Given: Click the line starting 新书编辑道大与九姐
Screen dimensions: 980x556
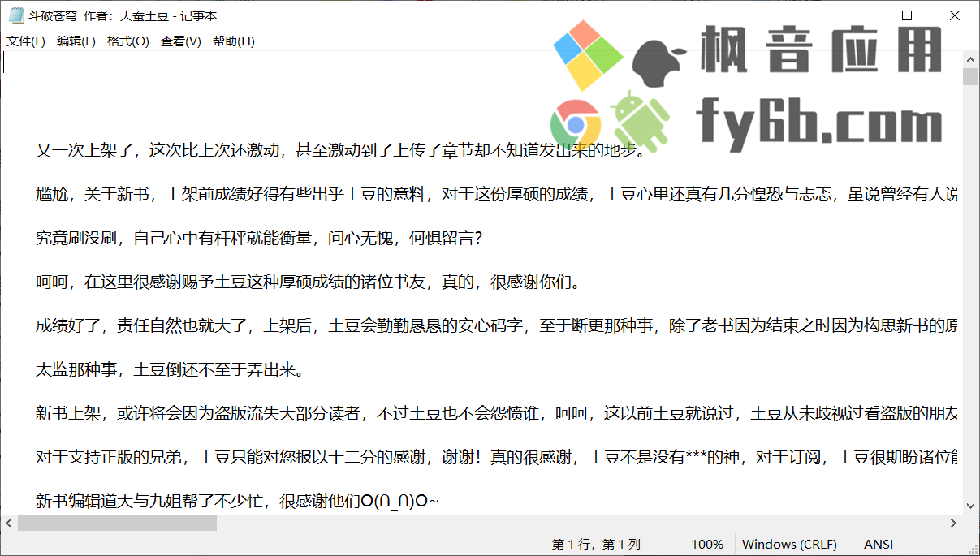Looking at the screenshot, I should [x=237, y=502].
